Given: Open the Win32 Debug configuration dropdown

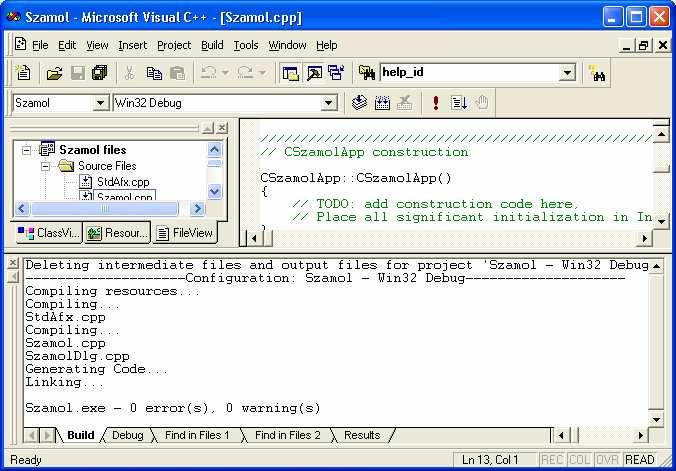Looking at the screenshot, I should tap(329, 103).
